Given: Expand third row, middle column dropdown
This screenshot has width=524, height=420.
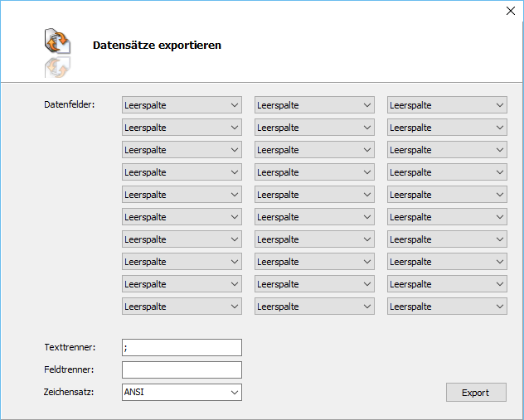Looking at the screenshot, I should tap(314, 150).
